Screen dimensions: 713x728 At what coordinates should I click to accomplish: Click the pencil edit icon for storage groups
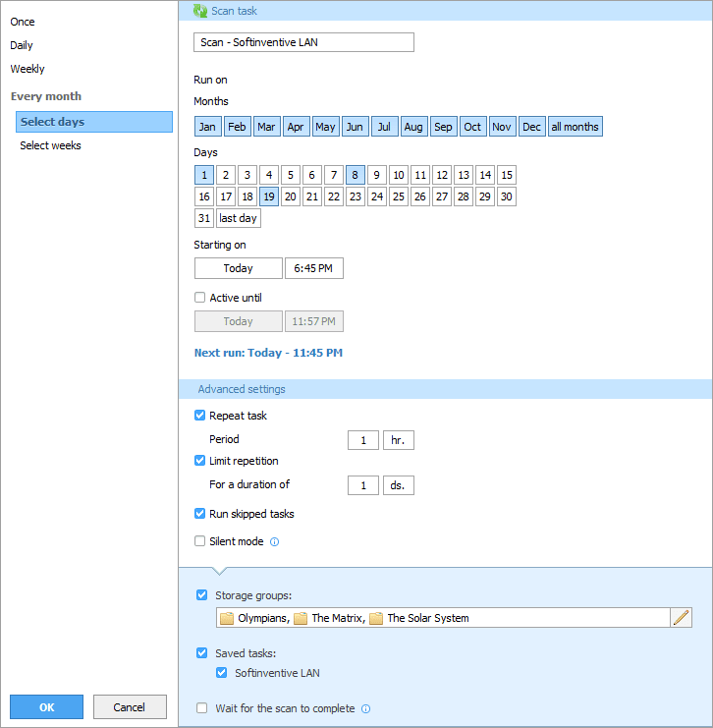pyautogui.click(x=682, y=618)
